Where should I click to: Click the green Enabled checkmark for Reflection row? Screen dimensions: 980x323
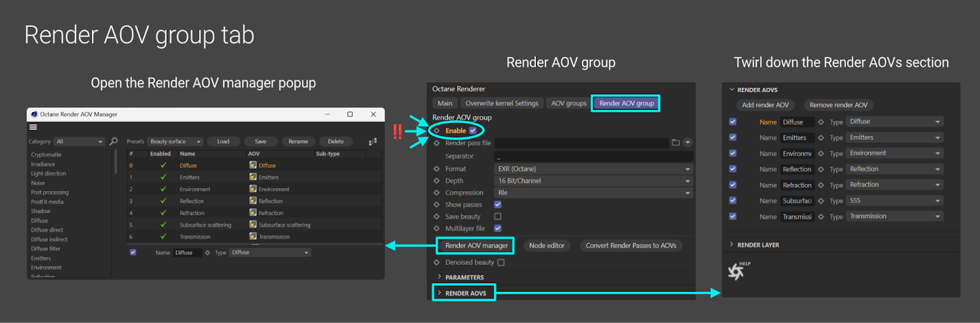(x=163, y=201)
